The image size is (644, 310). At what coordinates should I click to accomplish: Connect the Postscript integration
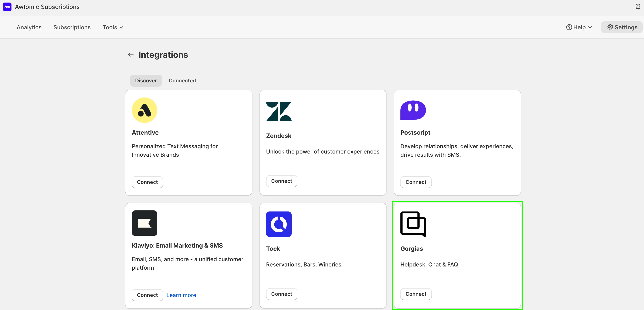[416, 182]
